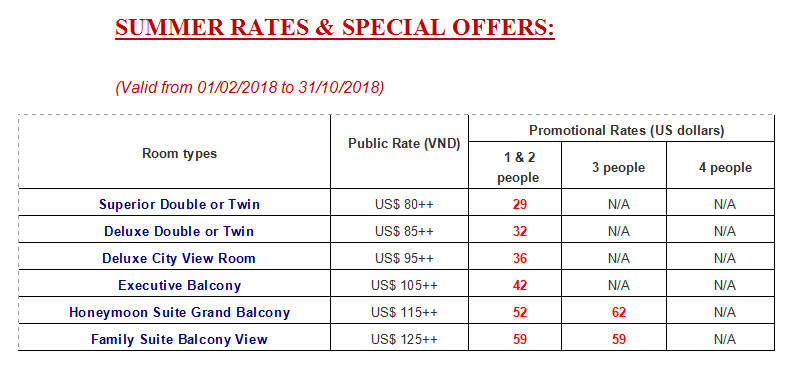Click the Deluxe City View Room label
796x372 pixels.
coord(179,258)
